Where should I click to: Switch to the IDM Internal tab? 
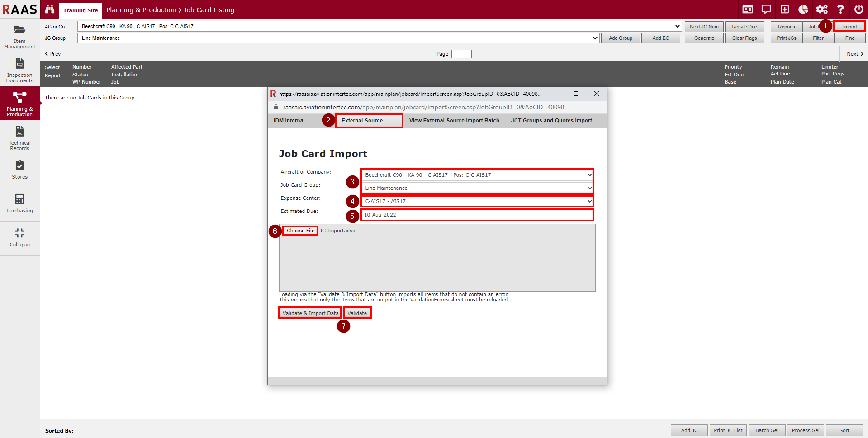point(289,121)
